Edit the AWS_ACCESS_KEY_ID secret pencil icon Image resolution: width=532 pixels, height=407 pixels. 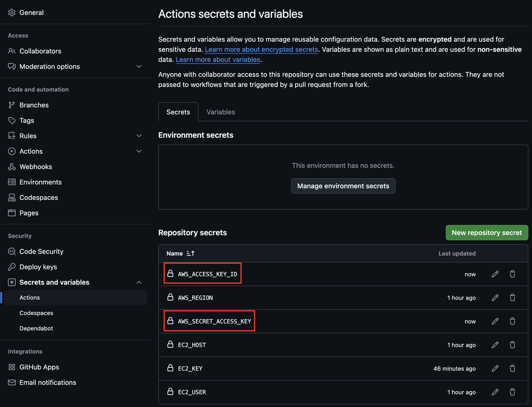tap(495, 274)
